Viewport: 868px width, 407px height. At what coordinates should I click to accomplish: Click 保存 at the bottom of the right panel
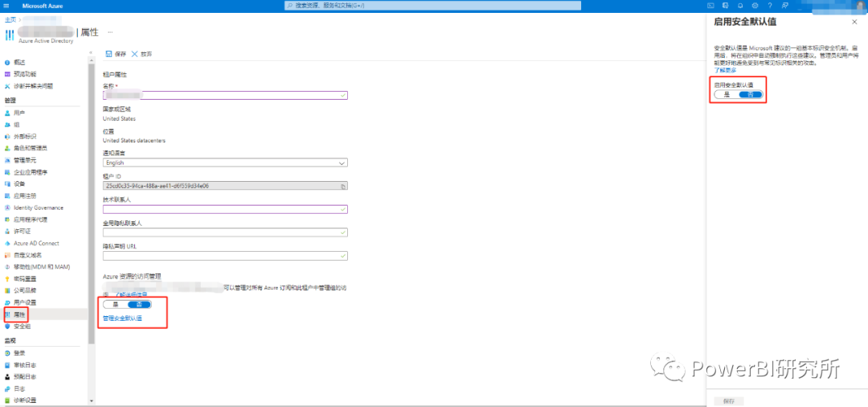(728, 401)
